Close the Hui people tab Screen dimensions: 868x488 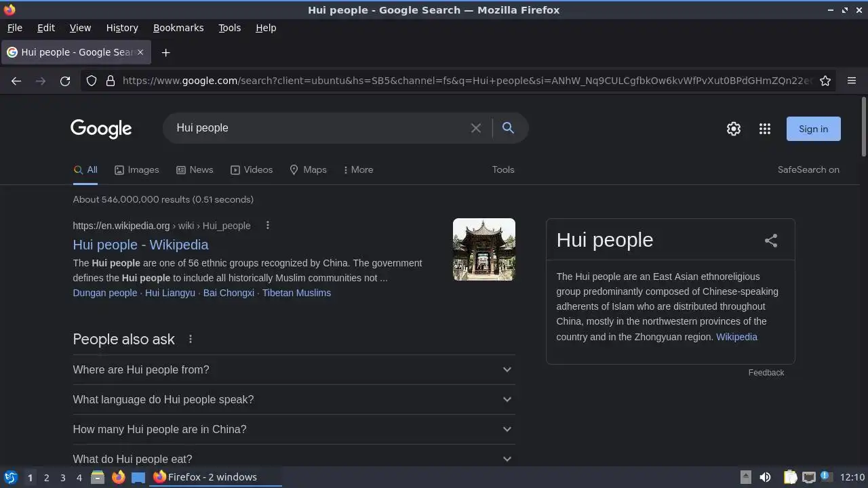pyautogui.click(x=140, y=52)
